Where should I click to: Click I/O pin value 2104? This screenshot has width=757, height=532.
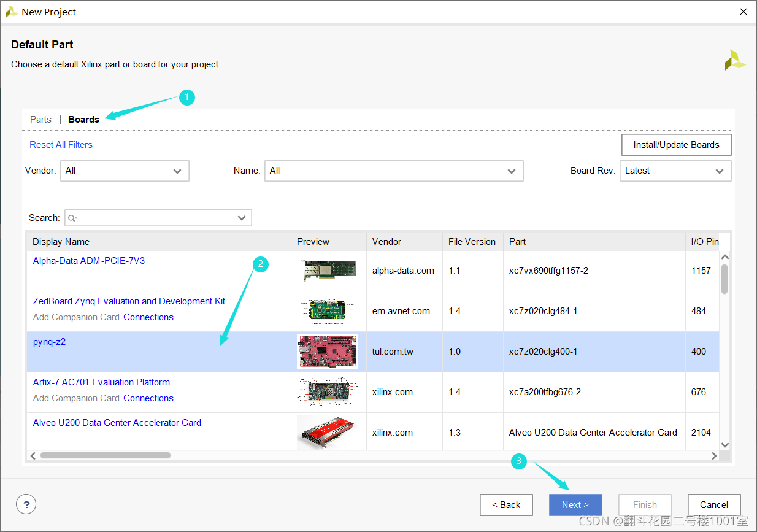701,433
